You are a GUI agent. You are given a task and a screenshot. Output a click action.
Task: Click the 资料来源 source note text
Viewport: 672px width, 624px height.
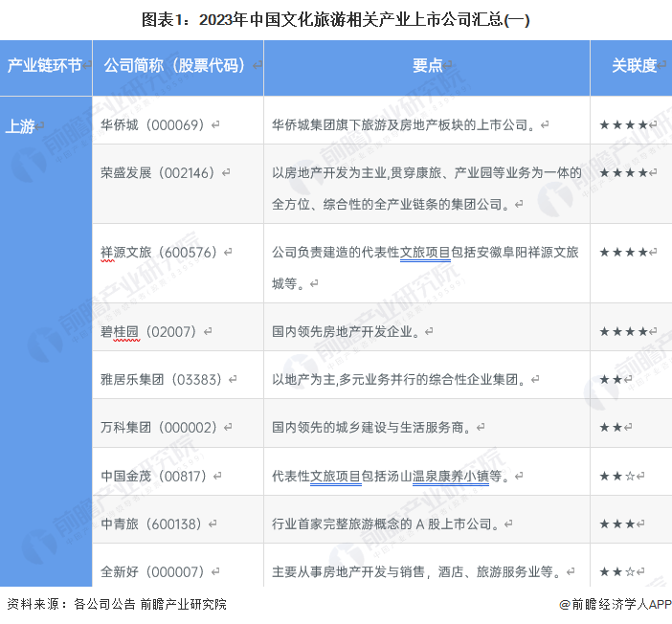pyautogui.click(x=117, y=604)
